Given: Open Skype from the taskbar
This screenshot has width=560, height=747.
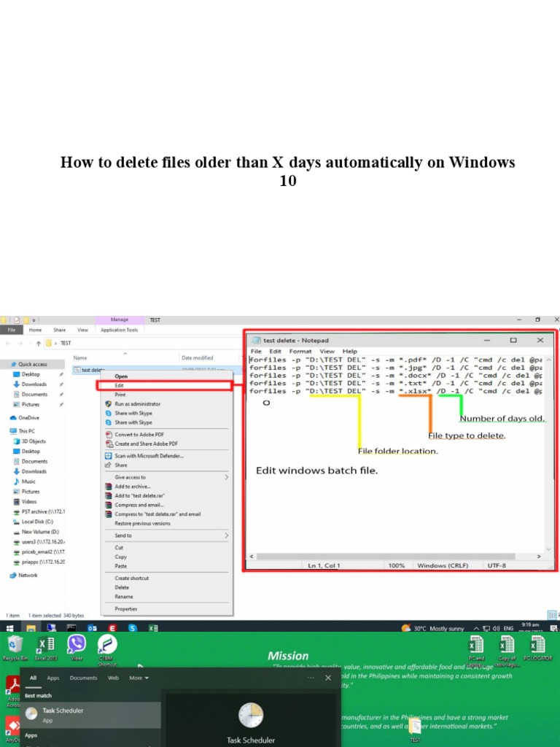Looking at the screenshot, I should (133, 628).
